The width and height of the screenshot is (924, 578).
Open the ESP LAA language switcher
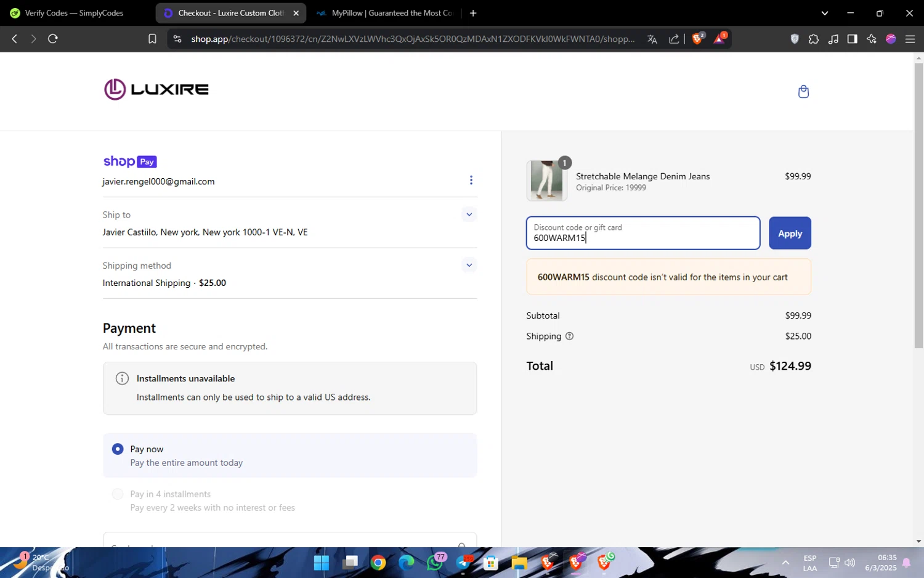click(x=810, y=563)
